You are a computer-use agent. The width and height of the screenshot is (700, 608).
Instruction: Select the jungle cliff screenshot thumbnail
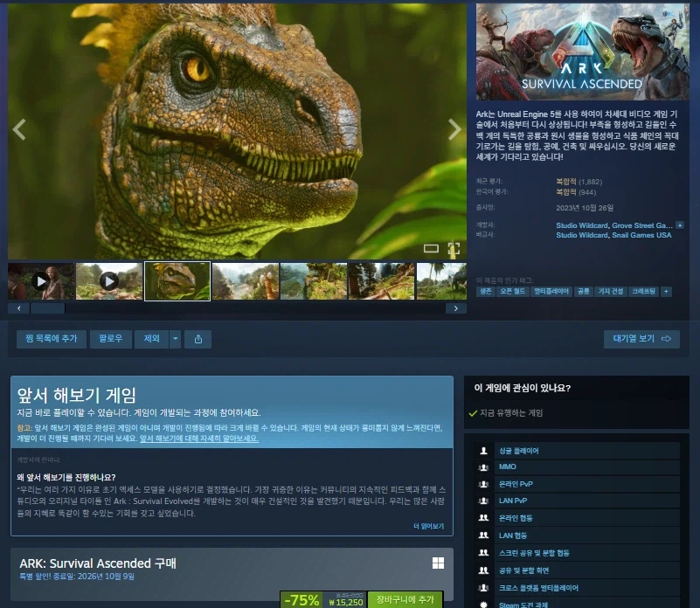coord(314,281)
